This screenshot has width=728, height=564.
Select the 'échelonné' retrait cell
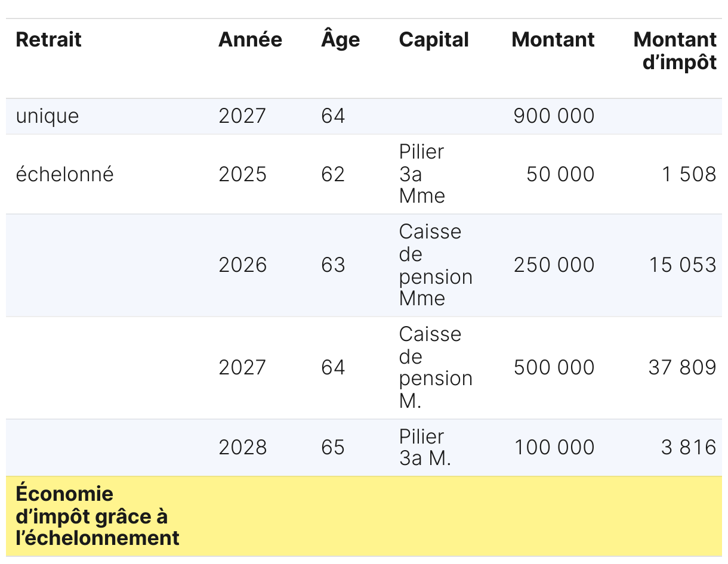click(x=64, y=174)
